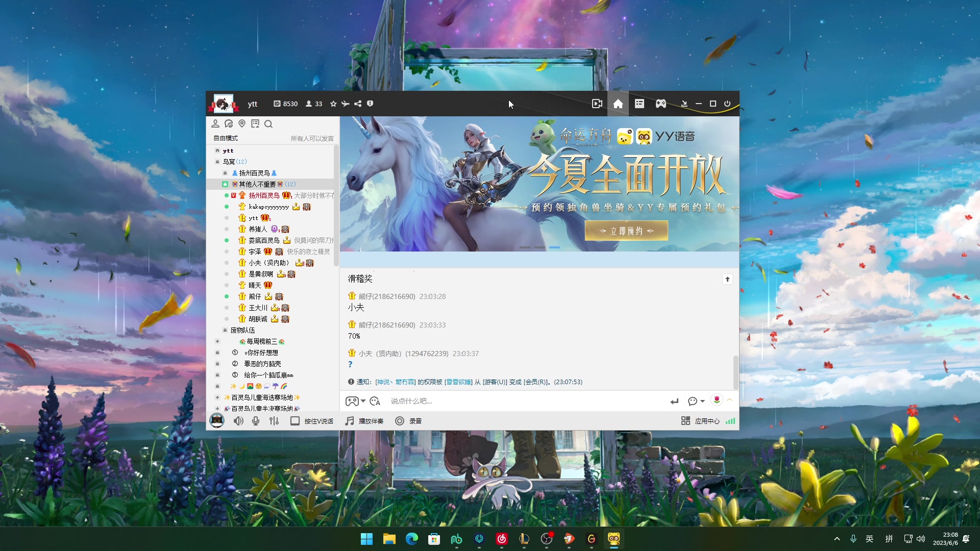Open 播放伴奏 music accompaniment

pos(364,421)
